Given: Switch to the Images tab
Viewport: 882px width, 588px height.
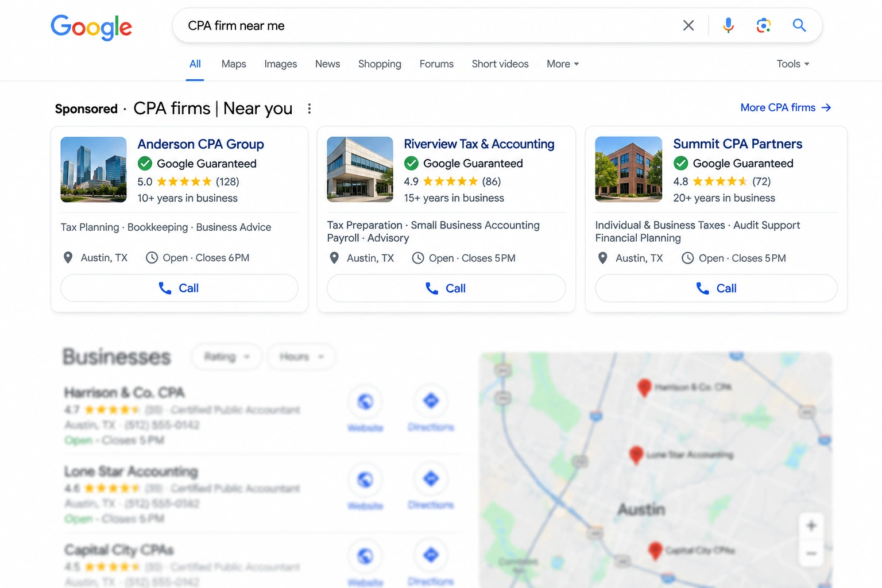Looking at the screenshot, I should pos(280,64).
